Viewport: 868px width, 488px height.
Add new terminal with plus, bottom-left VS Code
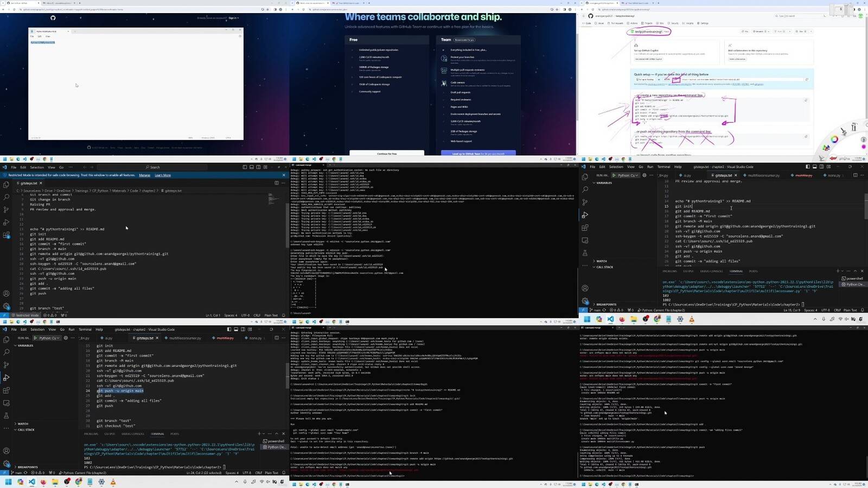pyautogui.click(x=259, y=434)
